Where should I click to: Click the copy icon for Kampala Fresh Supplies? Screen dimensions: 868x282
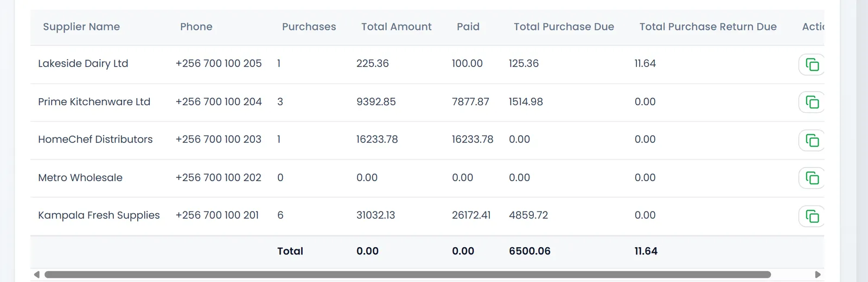click(812, 216)
